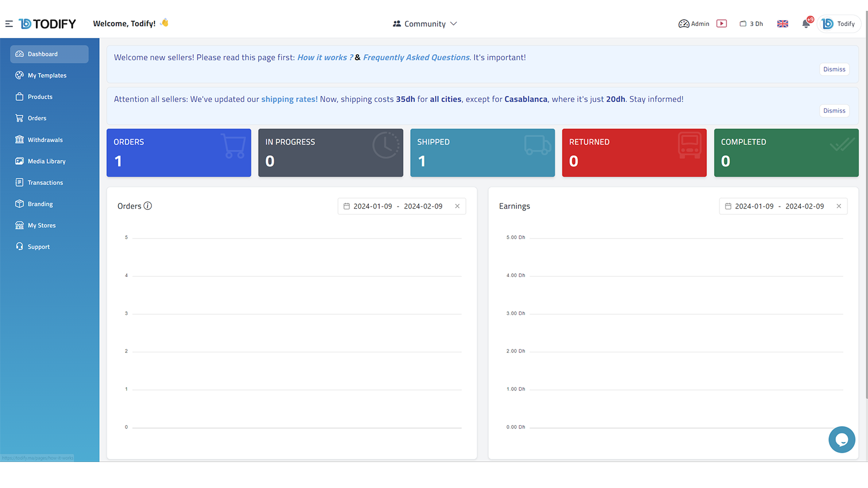Expand the Community dropdown
Screen dimensions: 868x488
click(x=425, y=24)
